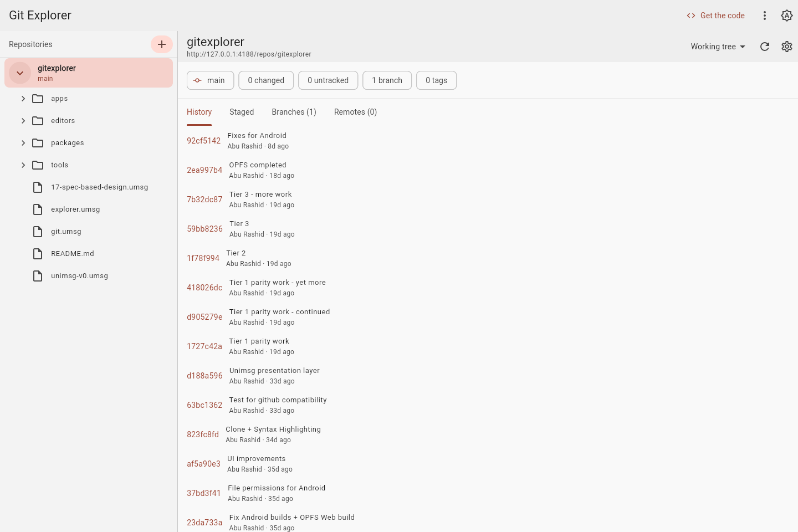Open commit 2ea997b4 OPFS completed
Image resolution: width=798 pixels, height=532 pixels.
[x=488, y=170]
